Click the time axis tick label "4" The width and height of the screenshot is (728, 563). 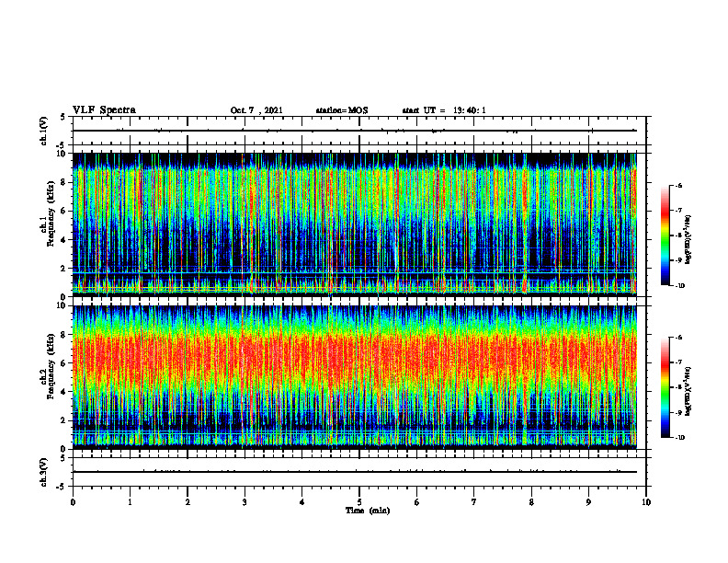click(302, 502)
